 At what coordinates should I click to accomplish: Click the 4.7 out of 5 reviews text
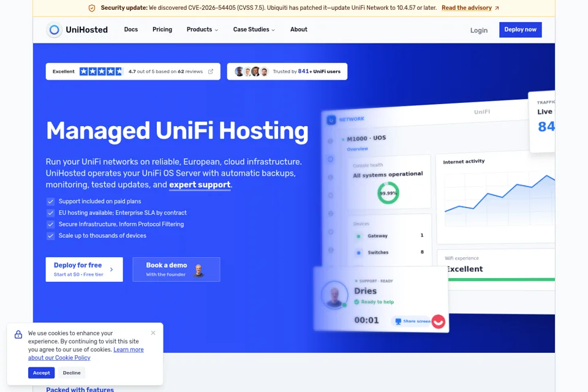(x=165, y=71)
